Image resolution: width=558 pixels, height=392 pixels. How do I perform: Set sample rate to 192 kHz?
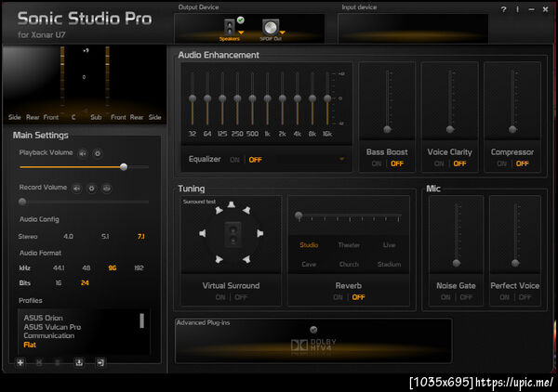[x=139, y=268]
